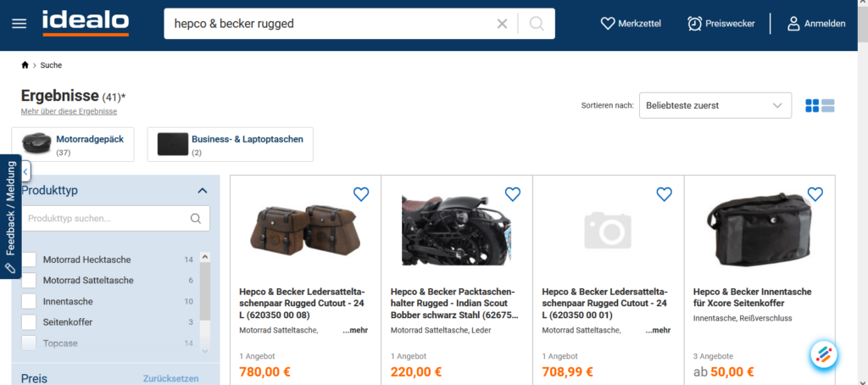This screenshot has height=385, width=868.
Task: Click Zurücksetzen next to Preis
Action: [x=170, y=379]
